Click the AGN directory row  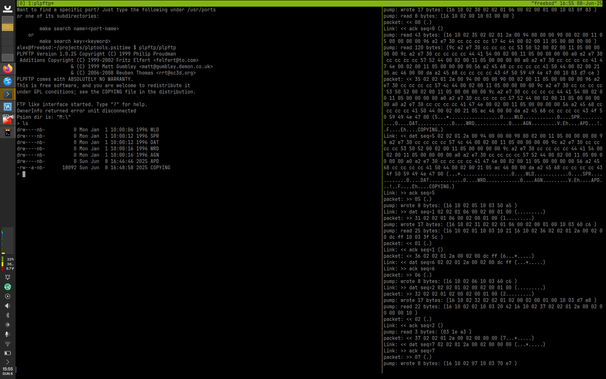[88, 155]
